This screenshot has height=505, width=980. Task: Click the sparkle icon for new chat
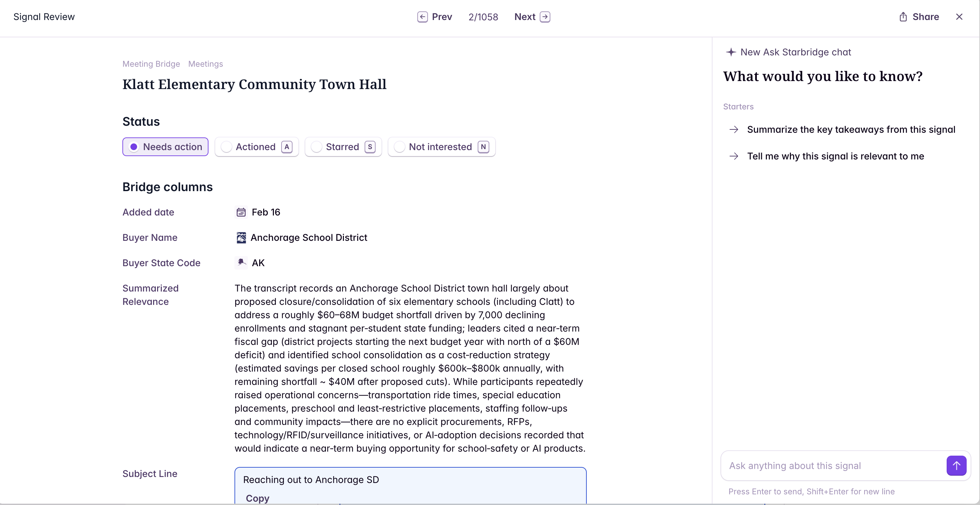(731, 52)
